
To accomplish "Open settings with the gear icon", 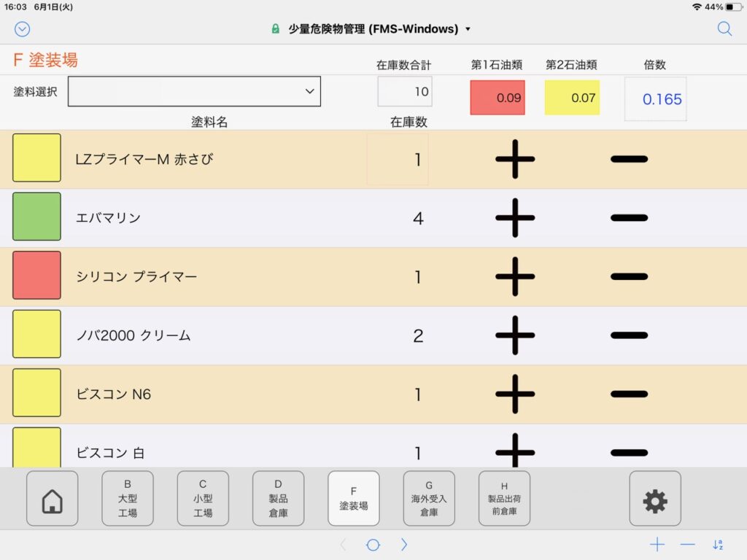I will tap(654, 499).
